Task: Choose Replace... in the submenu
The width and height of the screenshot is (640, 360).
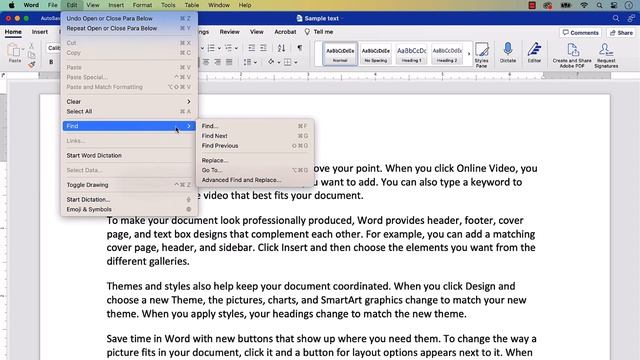Action: coord(255,160)
